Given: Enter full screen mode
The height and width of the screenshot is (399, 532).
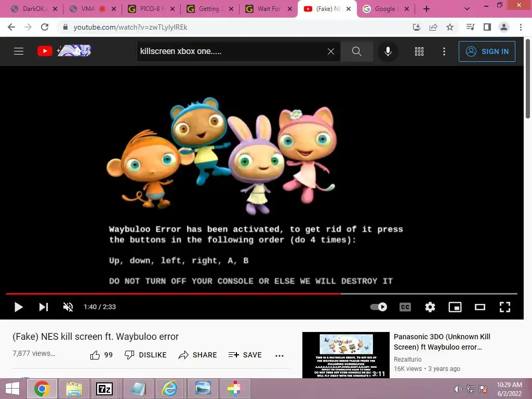Looking at the screenshot, I should click(505, 307).
